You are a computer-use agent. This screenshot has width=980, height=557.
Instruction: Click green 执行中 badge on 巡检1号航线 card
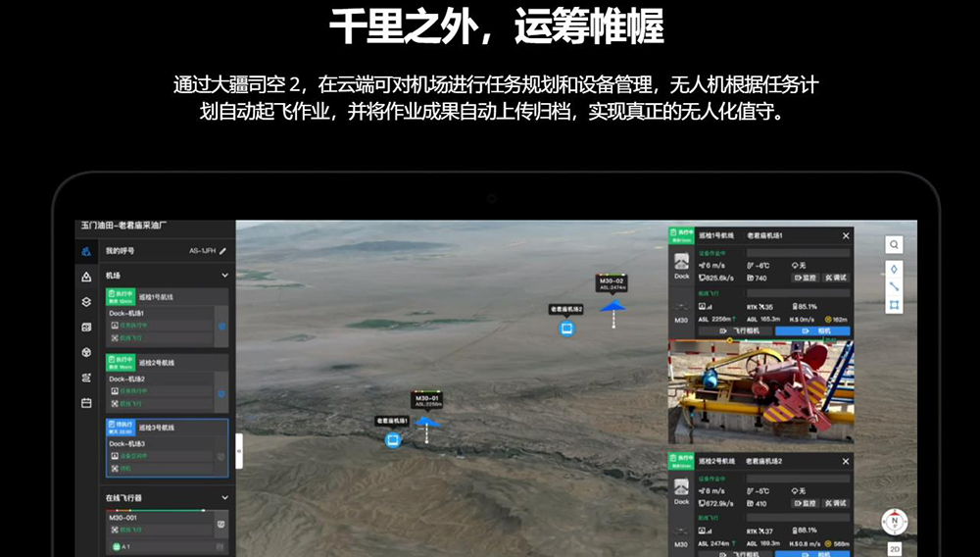(x=121, y=297)
